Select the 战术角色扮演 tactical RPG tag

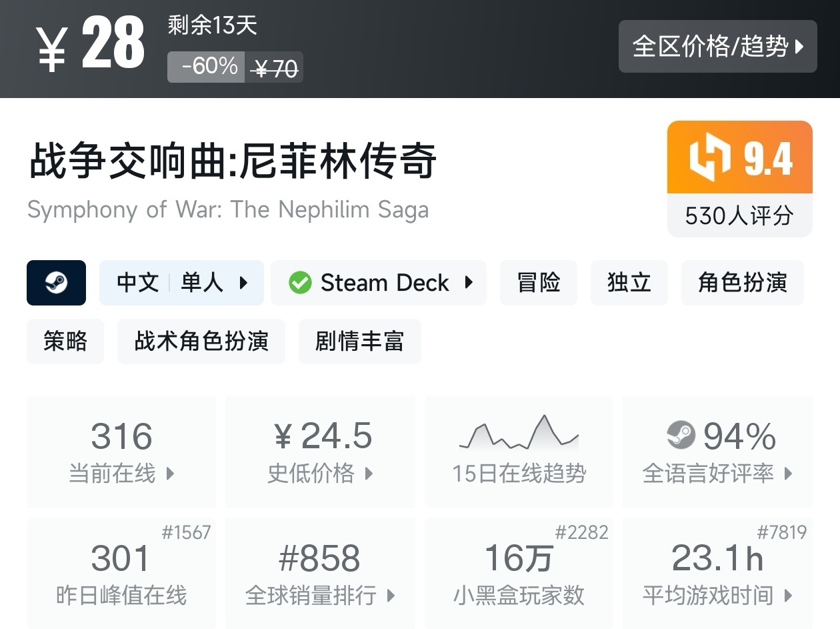201,342
